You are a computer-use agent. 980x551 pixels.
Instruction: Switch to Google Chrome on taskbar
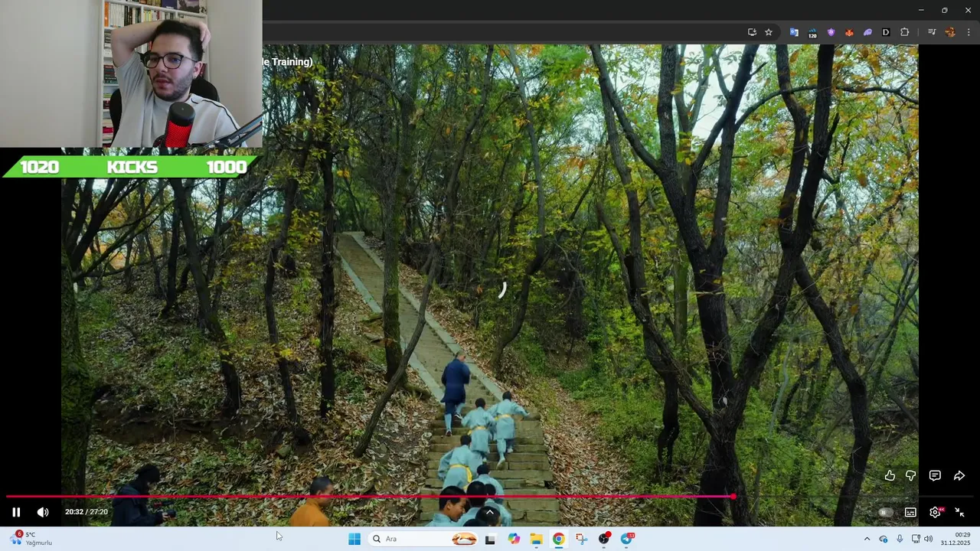pos(559,539)
